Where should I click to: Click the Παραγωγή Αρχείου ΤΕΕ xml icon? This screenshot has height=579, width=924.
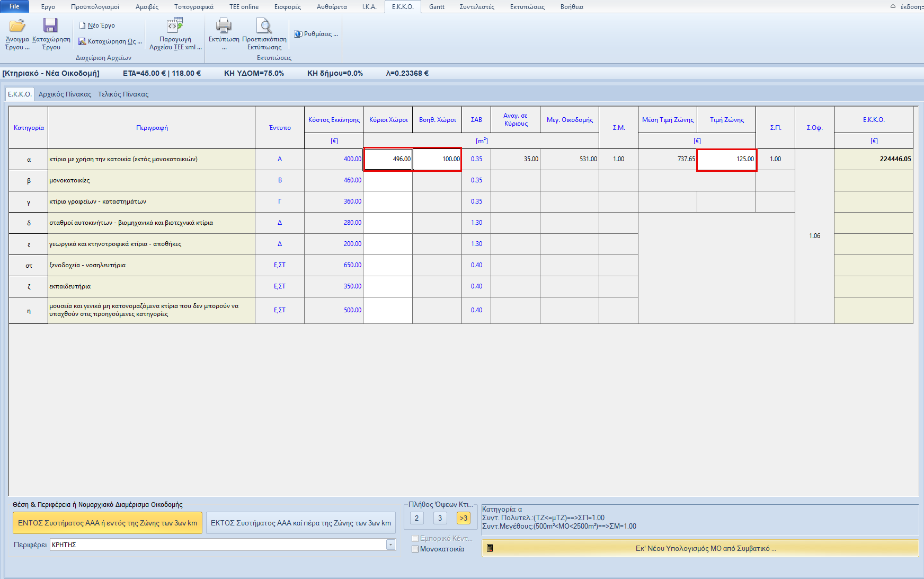[x=175, y=26]
